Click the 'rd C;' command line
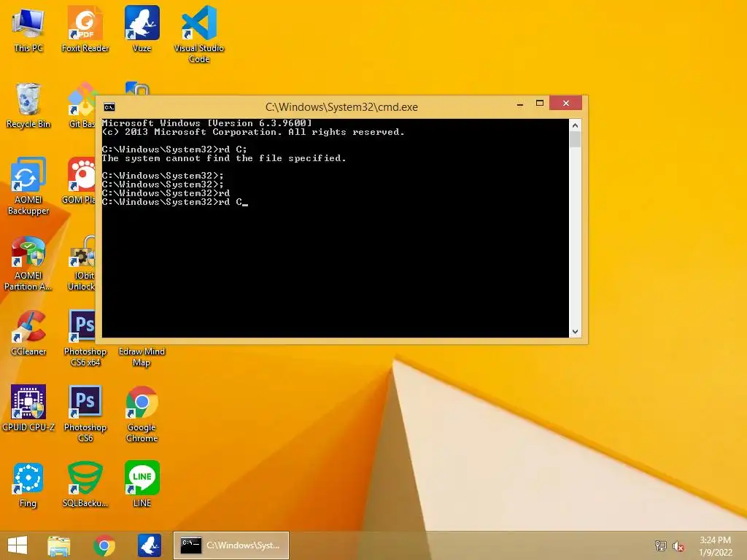The height and width of the screenshot is (560, 747). [x=174, y=149]
